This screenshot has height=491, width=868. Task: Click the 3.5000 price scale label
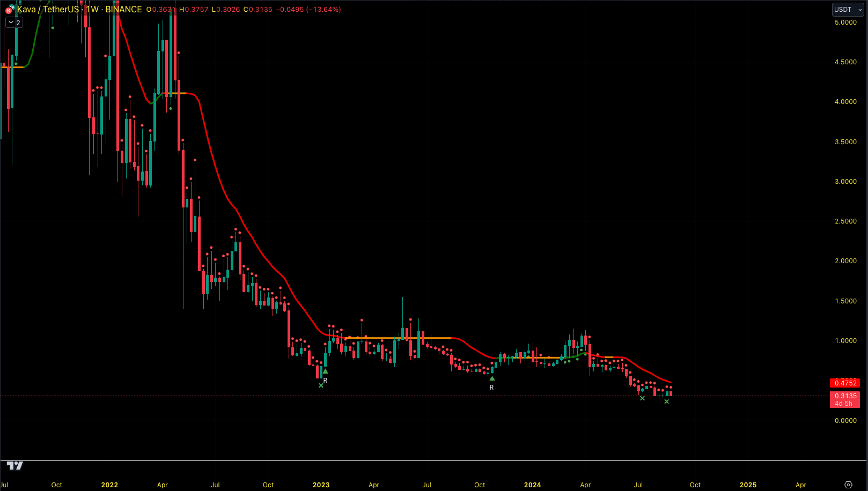[x=845, y=142]
